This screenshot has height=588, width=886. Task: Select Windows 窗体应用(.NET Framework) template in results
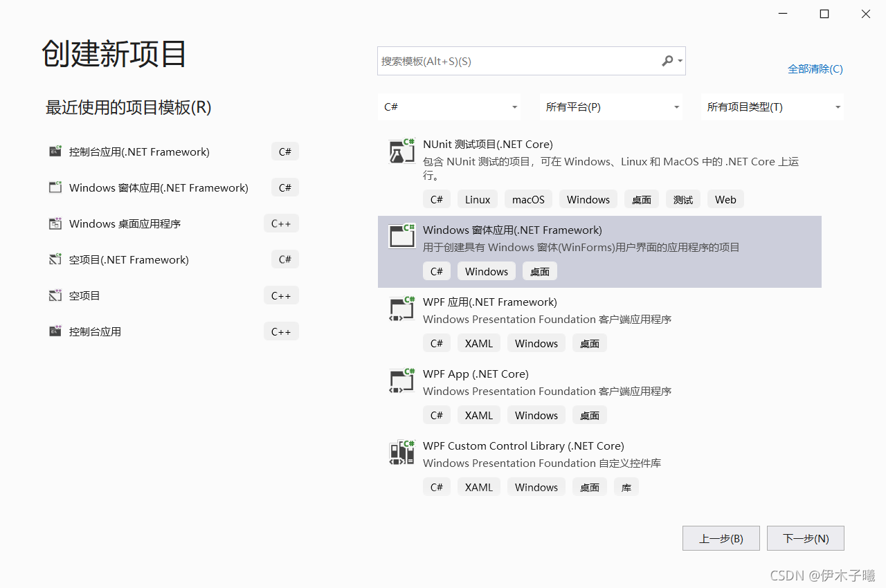599,252
